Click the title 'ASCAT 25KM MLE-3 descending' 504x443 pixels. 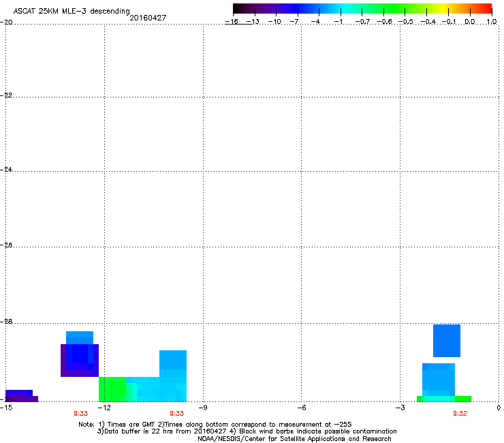coord(72,11)
